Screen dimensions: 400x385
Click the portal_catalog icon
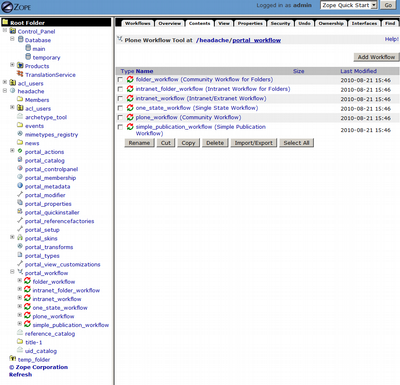20,160
